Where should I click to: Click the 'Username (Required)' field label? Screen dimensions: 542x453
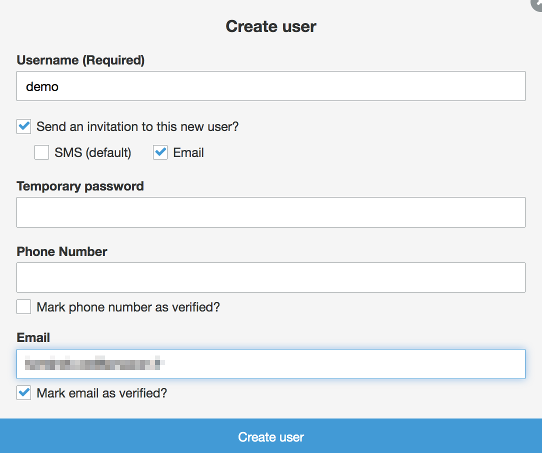click(81, 60)
